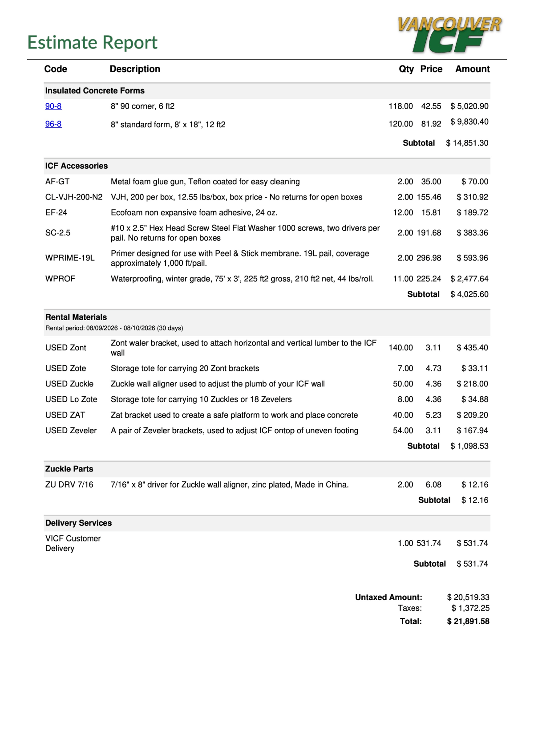Click the Total amount $ 21,891.58
Image resolution: width=534 pixels, height=756 pixels.
coord(468,622)
